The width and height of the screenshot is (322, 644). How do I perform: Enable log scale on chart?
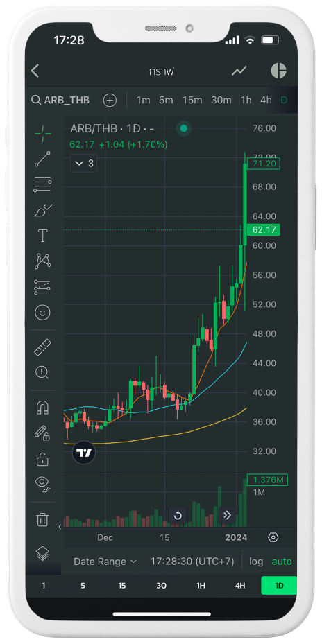pyautogui.click(x=256, y=561)
